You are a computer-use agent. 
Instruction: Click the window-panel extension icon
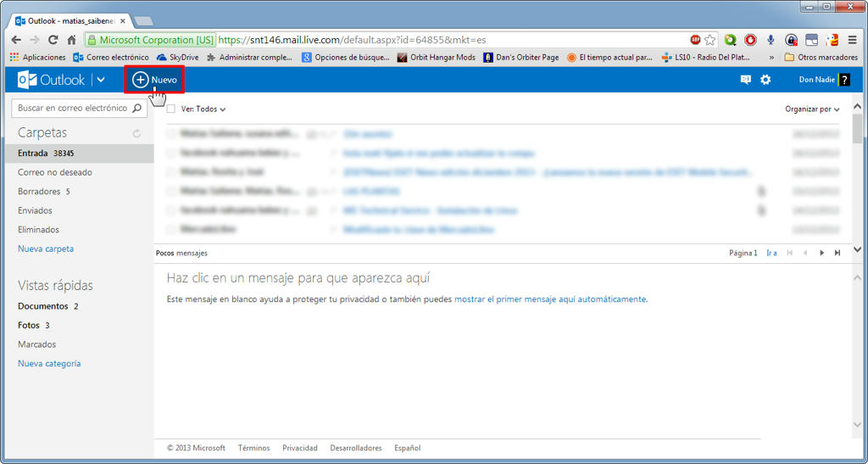[x=811, y=40]
